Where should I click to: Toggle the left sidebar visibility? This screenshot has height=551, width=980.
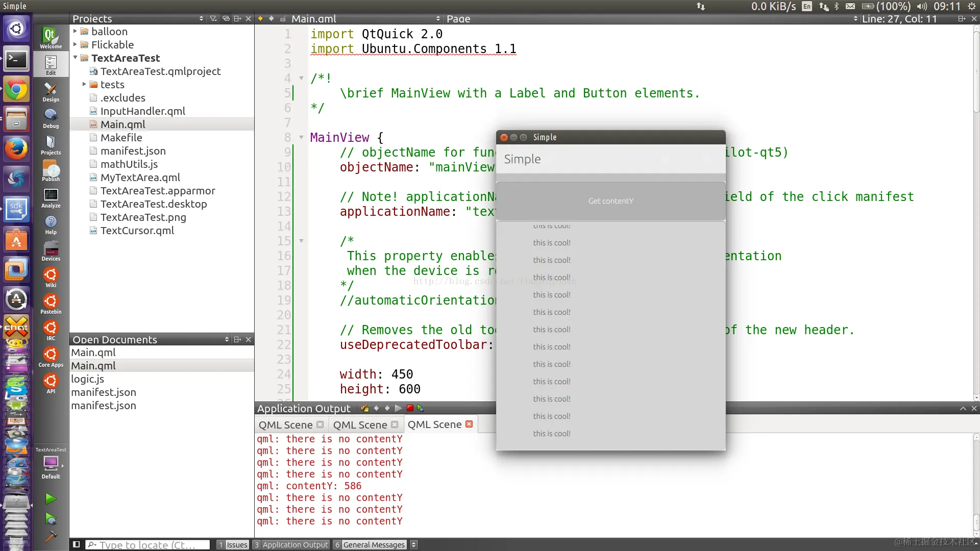click(x=76, y=544)
